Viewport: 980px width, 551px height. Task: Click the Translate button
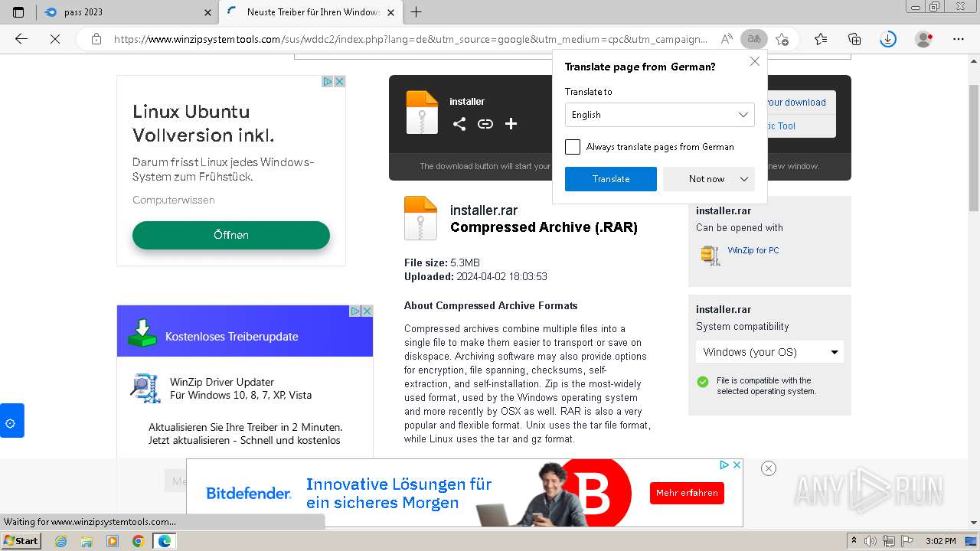pyautogui.click(x=611, y=179)
